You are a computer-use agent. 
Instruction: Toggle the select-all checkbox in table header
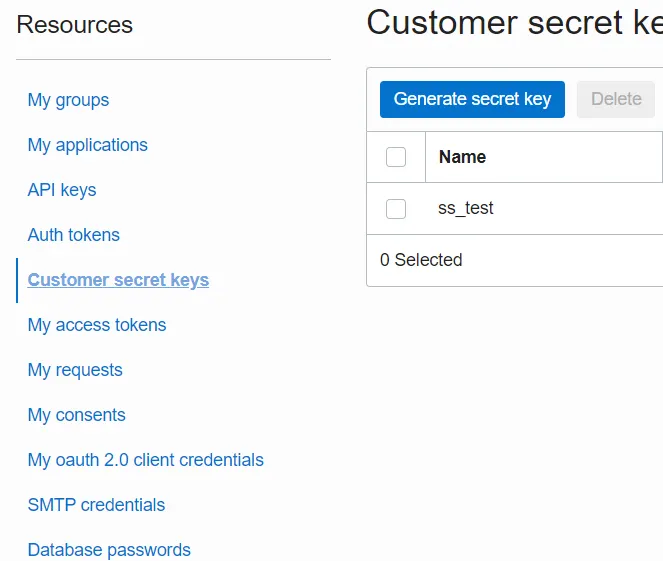(x=396, y=157)
